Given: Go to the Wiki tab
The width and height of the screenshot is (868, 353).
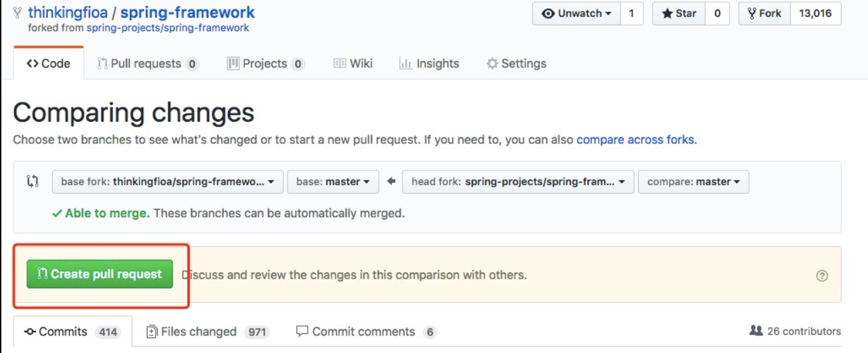Looking at the screenshot, I should click(353, 64).
